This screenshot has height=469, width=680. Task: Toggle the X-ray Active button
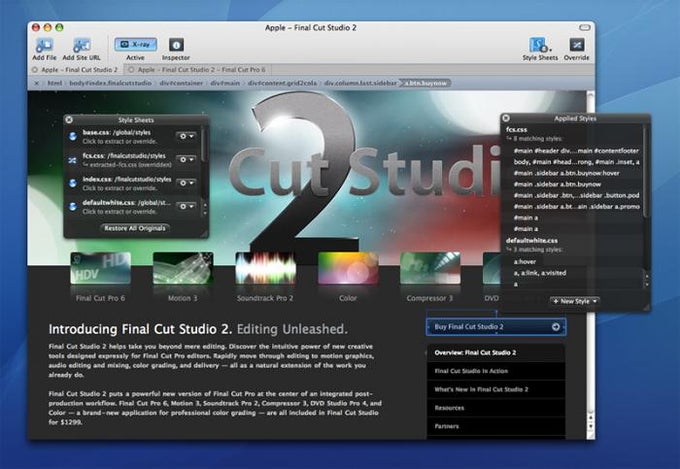point(136,44)
